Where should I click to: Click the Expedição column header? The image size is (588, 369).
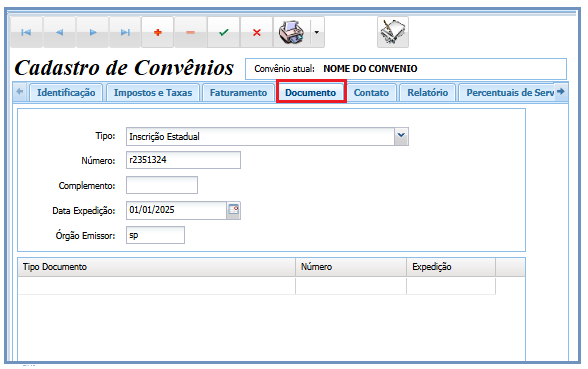[x=451, y=267]
